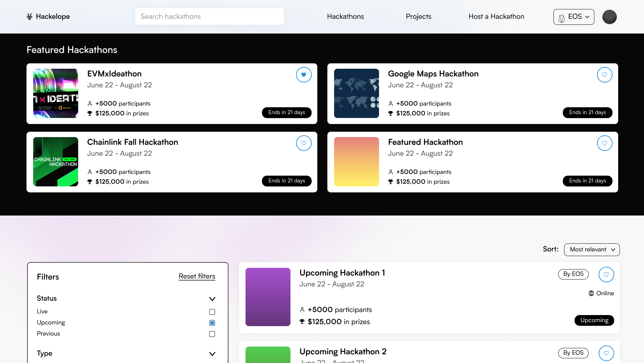Favorite Chainlink Fall Hackathon heart icon

[304, 143]
